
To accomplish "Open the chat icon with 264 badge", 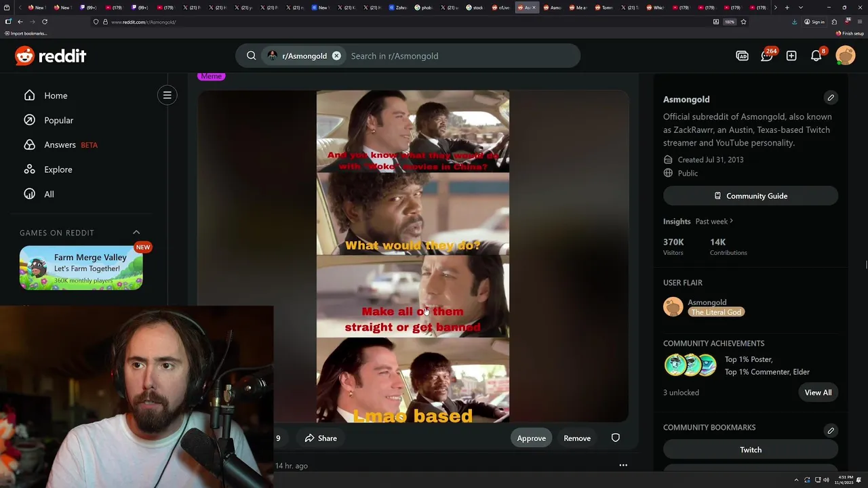I will pos(767,56).
